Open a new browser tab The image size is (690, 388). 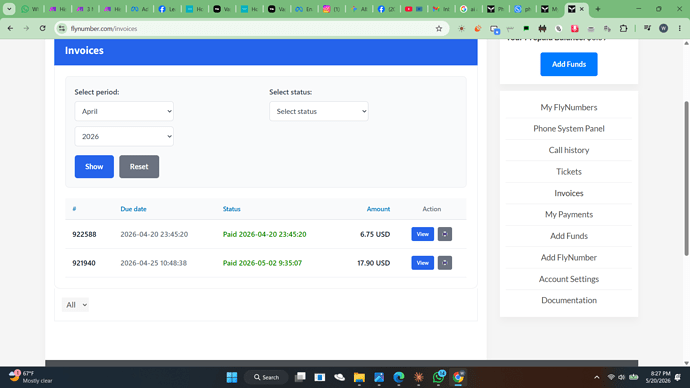click(598, 9)
